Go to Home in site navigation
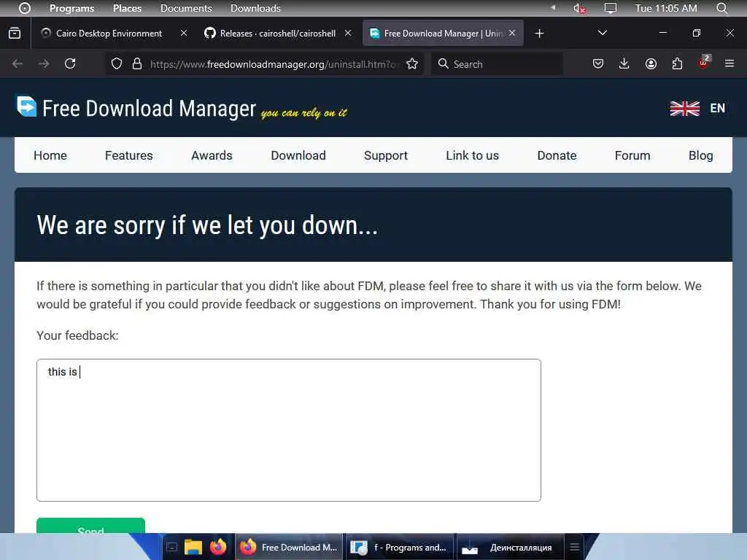This screenshot has width=747, height=560. [50, 156]
